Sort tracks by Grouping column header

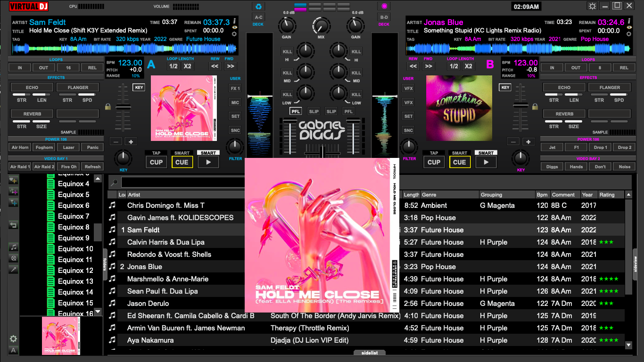point(507,195)
